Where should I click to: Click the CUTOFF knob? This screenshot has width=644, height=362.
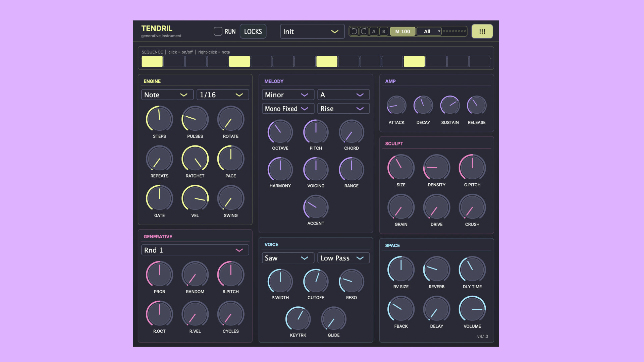(316, 282)
